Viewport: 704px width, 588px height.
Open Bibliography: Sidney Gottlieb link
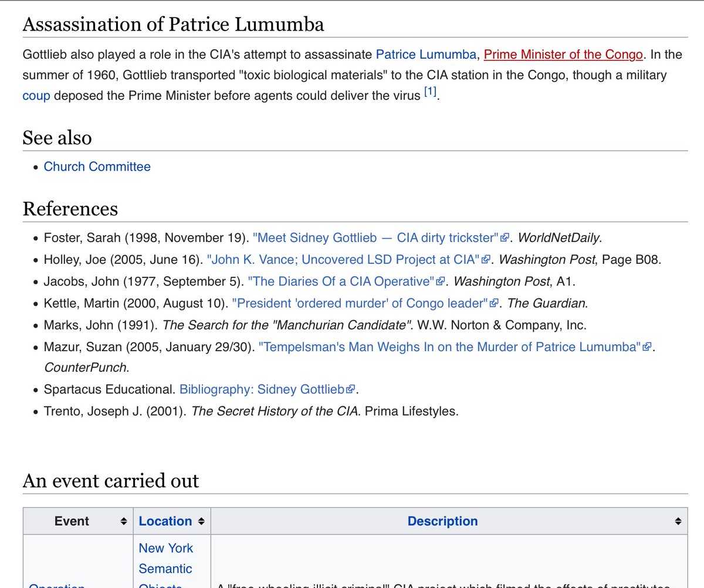(262, 389)
